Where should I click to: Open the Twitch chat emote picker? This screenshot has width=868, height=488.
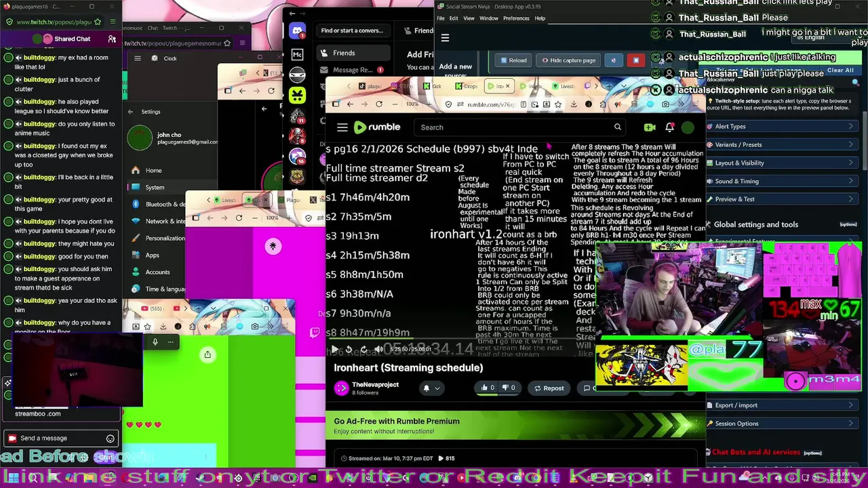point(110,439)
